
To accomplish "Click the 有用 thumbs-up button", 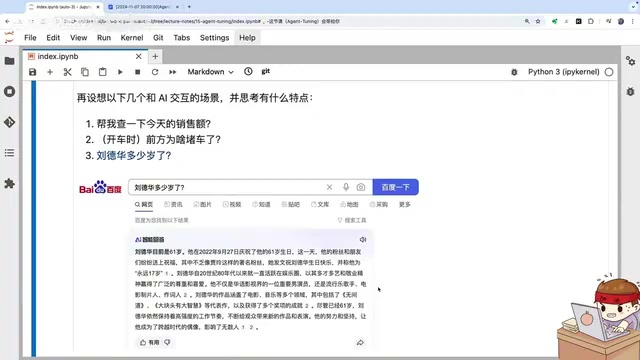I will 149,342.
